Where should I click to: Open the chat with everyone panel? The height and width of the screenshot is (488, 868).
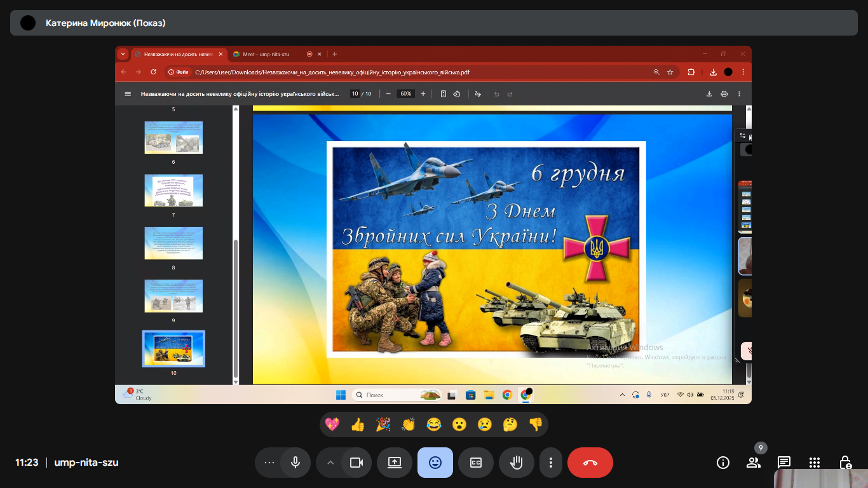pyautogui.click(x=784, y=463)
